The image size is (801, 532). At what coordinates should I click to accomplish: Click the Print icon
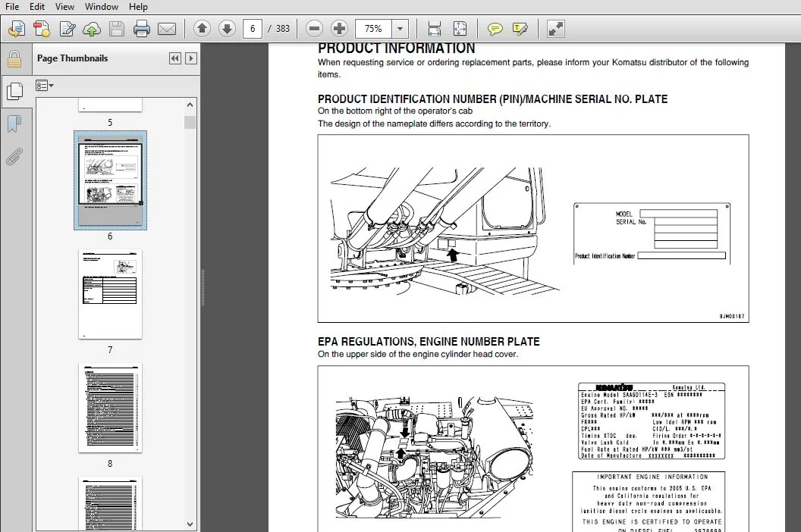pyautogui.click(x=142, y=29)
